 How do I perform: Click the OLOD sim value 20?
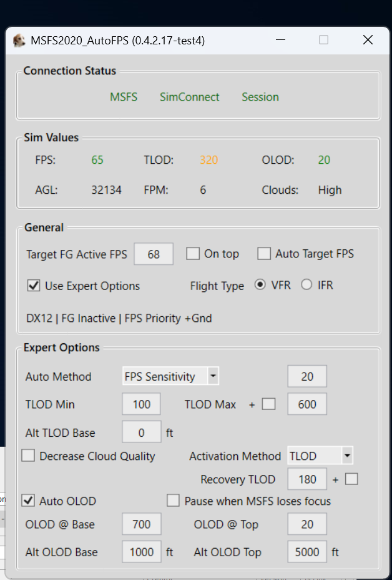(x=324, y=160)
